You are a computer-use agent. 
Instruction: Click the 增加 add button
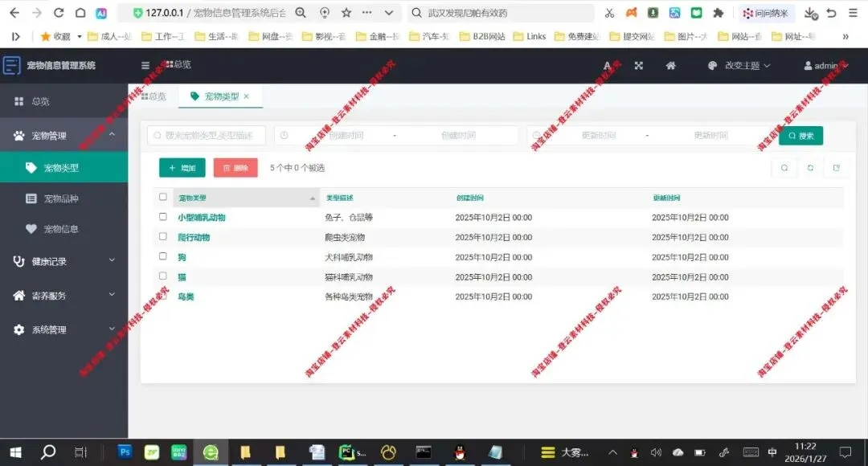pyautogui.click(x=182, y=168)
